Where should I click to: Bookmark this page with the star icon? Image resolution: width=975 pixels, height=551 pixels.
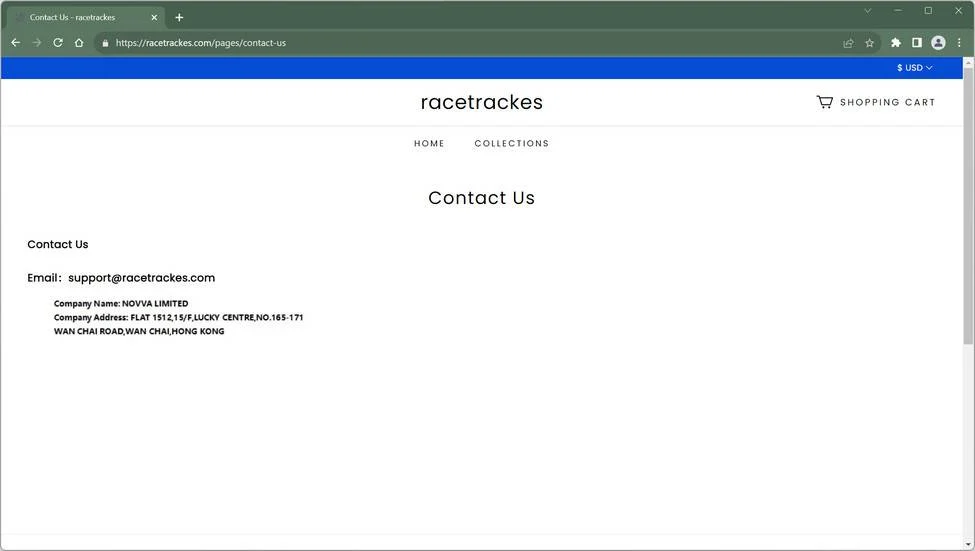869,43
